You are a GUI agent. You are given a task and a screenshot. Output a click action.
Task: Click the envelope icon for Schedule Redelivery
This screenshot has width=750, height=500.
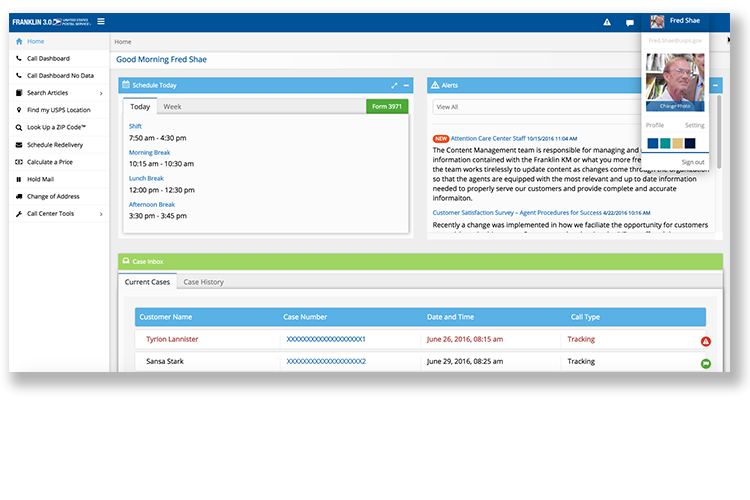19,144
